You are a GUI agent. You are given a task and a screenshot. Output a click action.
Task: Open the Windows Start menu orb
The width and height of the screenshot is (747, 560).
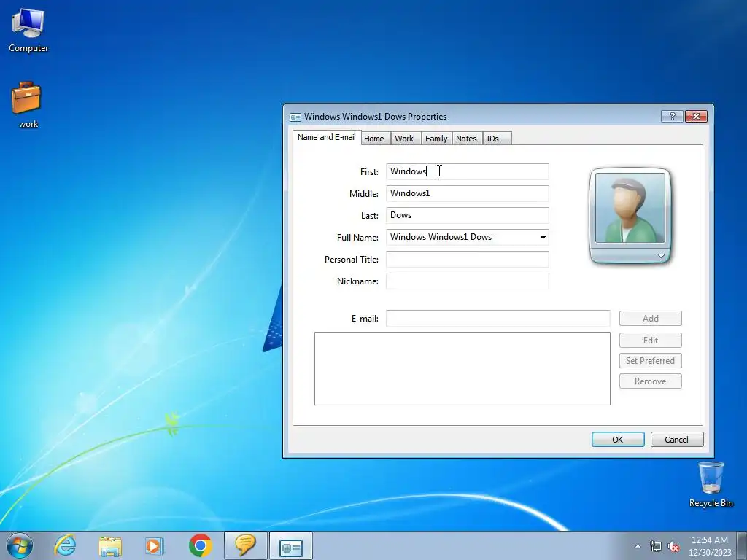20,545
